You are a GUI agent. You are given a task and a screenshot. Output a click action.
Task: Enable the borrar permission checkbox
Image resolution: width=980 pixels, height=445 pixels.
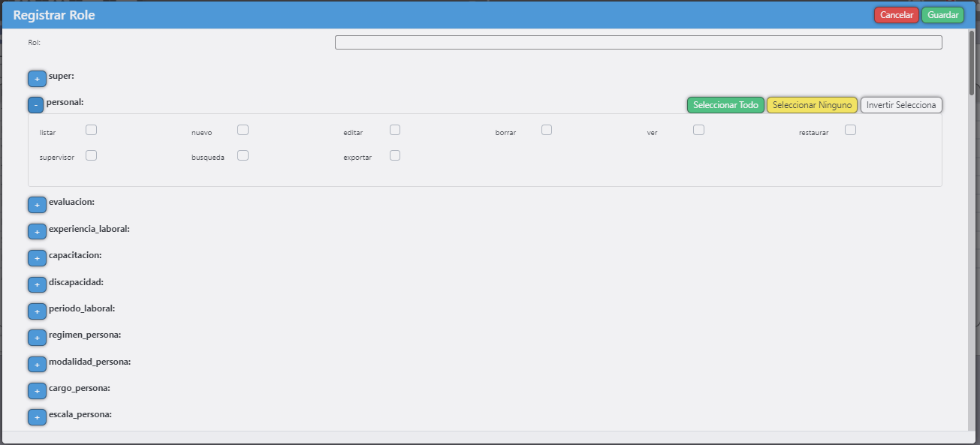pyautogui.click(x=547, y=130)
